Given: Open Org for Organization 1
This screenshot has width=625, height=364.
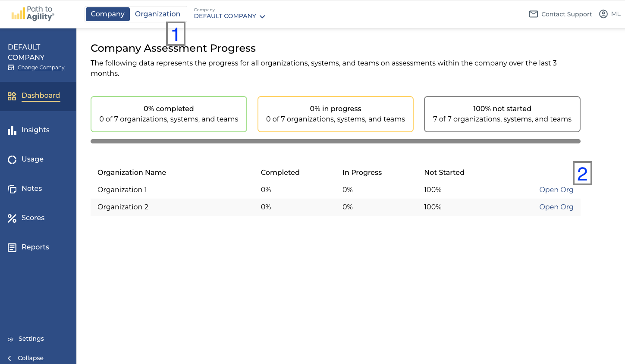Looking at the screenshot, I should pos(556,190).
